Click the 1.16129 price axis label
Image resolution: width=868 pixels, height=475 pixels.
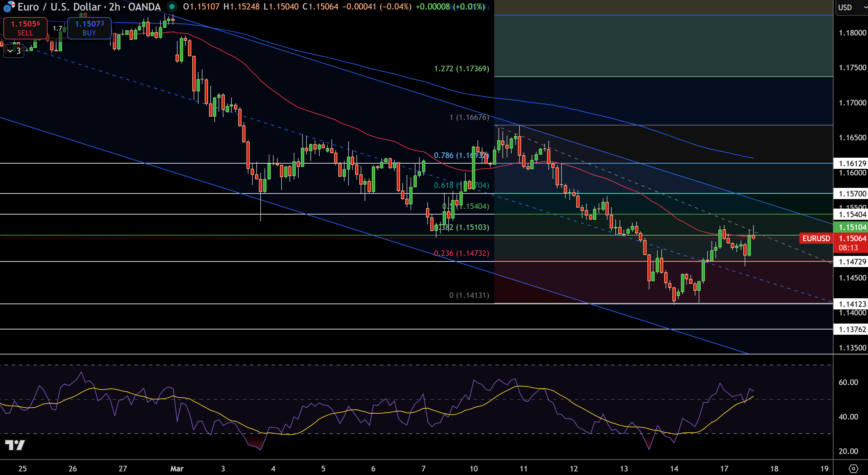pyautogui.click(x=851, y=163)
